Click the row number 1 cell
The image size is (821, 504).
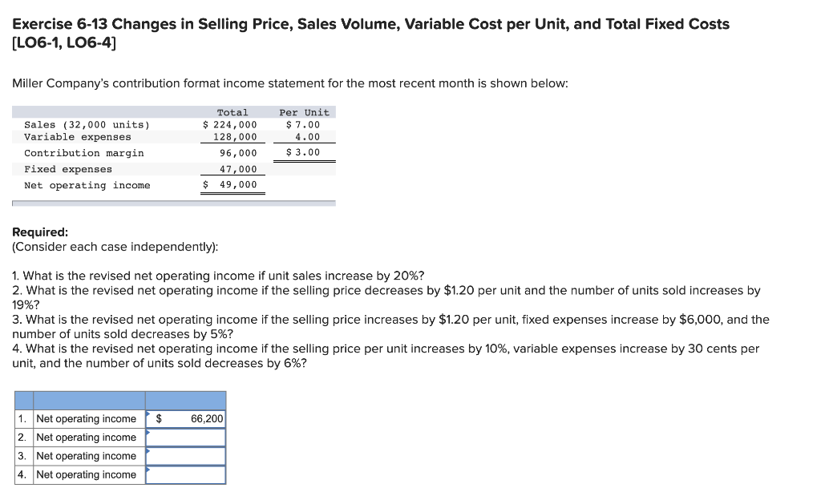point(22,418)
